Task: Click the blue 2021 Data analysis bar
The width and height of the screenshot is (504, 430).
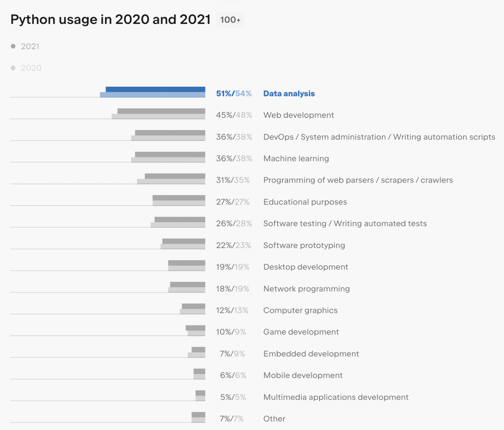Action: pyautogui.click(x=155, y=89)
